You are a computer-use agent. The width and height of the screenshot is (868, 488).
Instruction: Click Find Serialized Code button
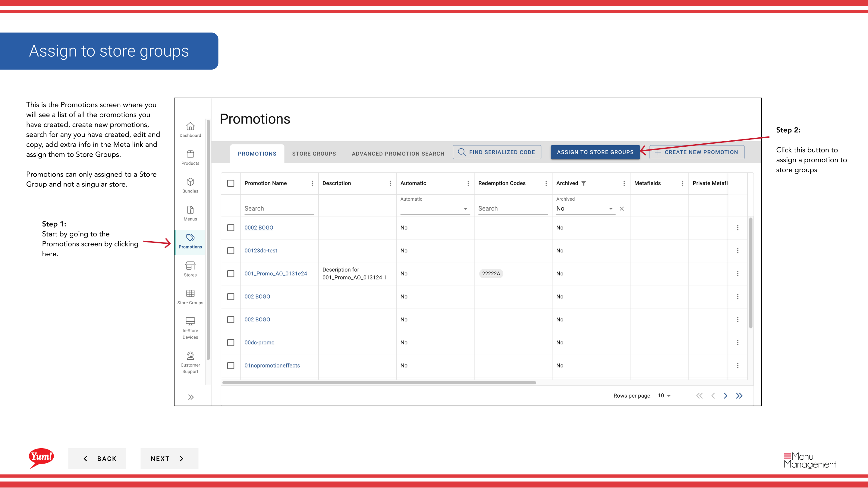point(497,152)
